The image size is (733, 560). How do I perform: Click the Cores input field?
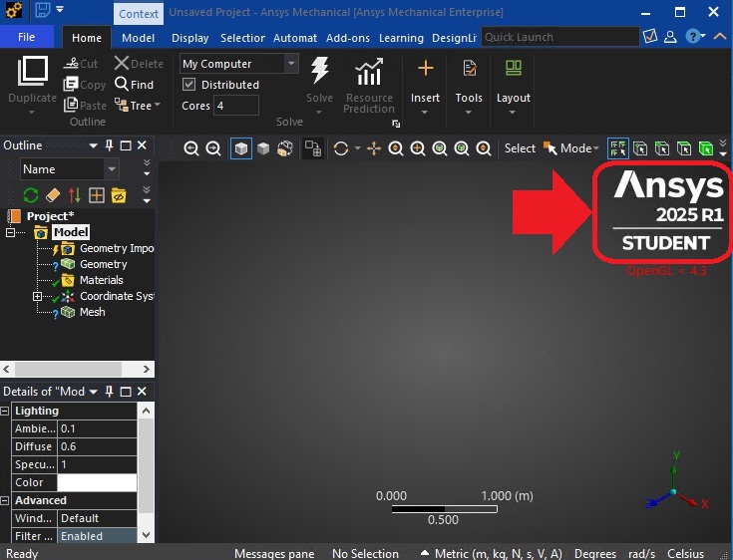[x=236, y=106]
